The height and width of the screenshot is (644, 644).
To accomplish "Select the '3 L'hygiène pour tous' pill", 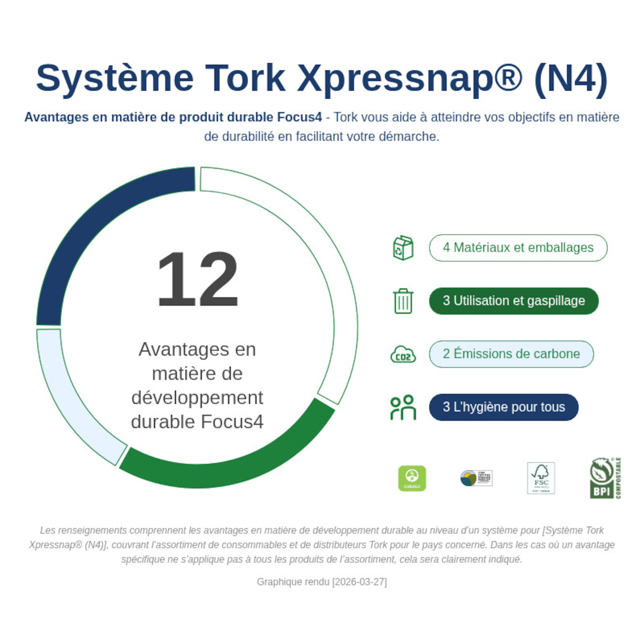I will click(504, 407).
